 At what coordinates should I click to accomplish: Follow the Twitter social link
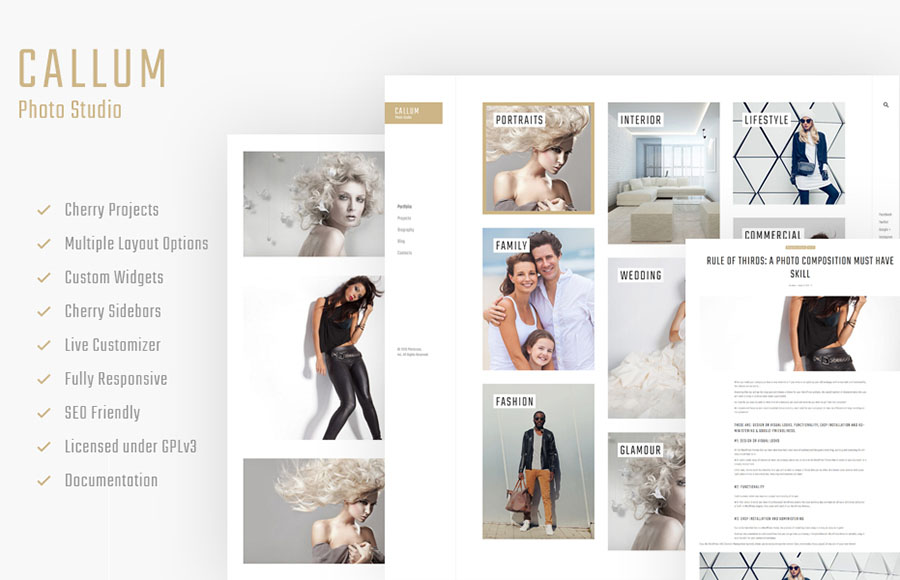[x=883, y=222]
